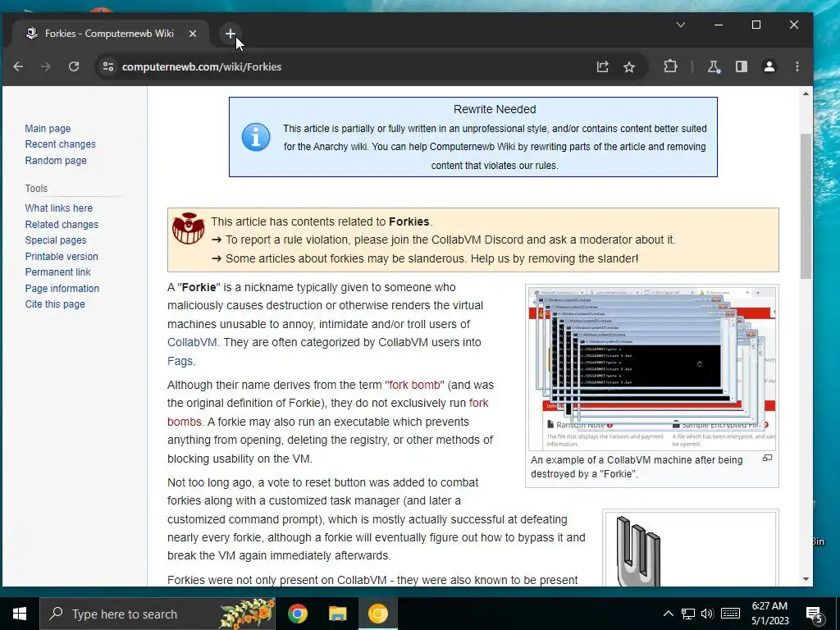Launch Google Chrome from taskbar
Image resolution: width=840 pixels, height=630 pixels.
click(297, 614)
